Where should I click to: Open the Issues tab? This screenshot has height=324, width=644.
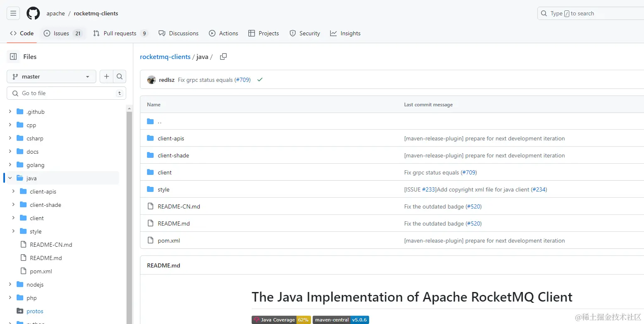63,33
